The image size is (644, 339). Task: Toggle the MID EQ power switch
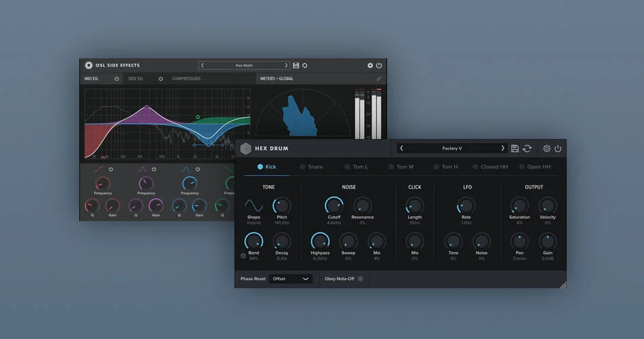coord(117,79)
